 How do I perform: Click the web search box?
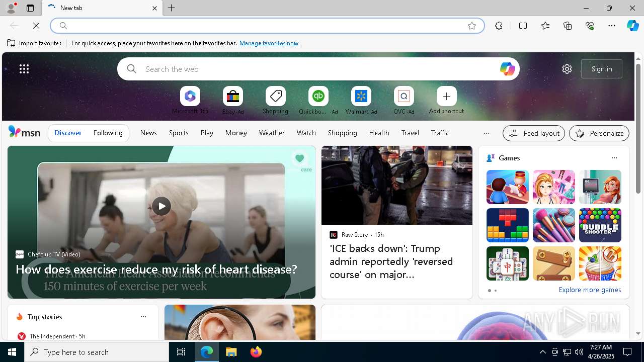point(318,69)
